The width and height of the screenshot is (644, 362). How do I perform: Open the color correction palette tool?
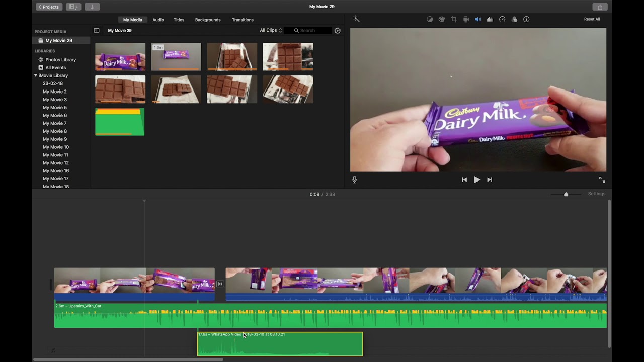tap(442, 19)
